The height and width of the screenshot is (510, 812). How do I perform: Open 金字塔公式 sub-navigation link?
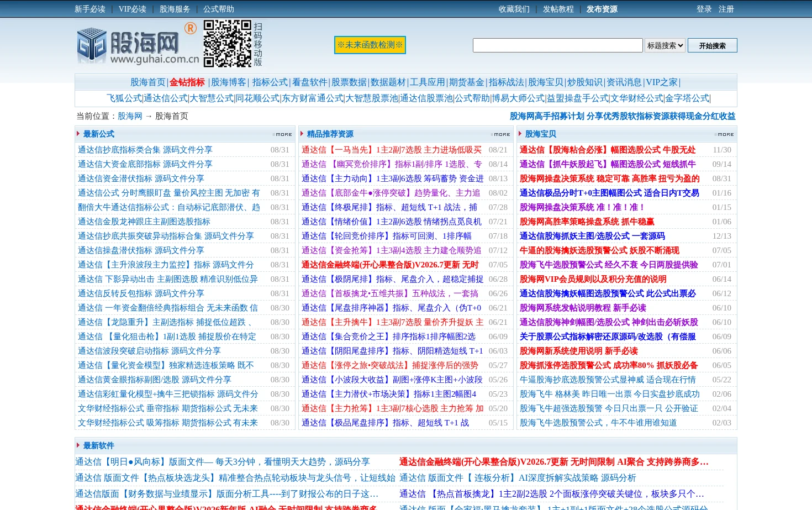(687, 98)
